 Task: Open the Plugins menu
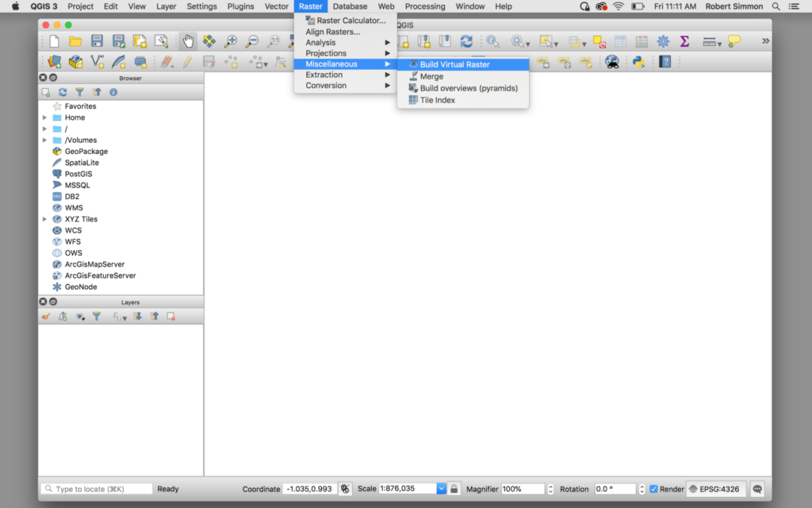[241, 6]
